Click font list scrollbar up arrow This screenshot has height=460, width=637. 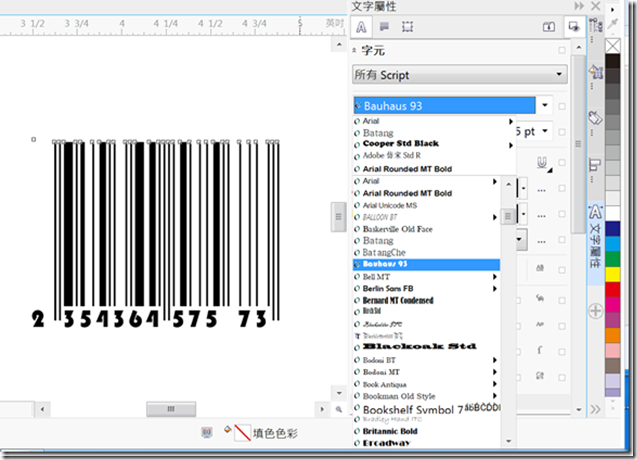click(x=508, y=184)
